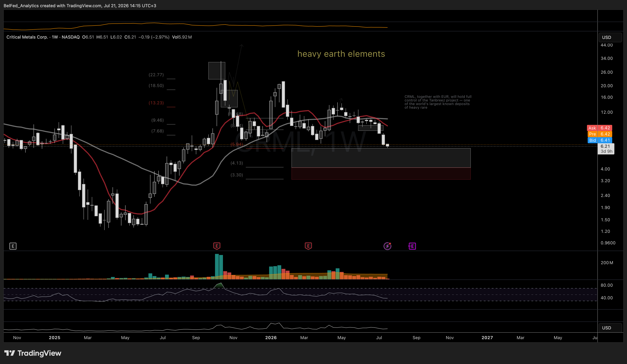Click the TradingView logo

point(33,353)
